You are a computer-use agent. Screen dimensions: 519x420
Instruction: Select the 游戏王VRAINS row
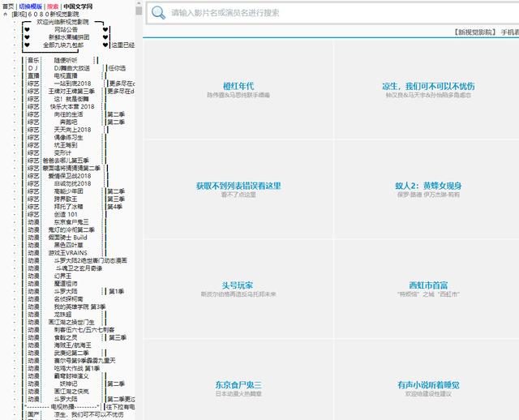(68, 253)
